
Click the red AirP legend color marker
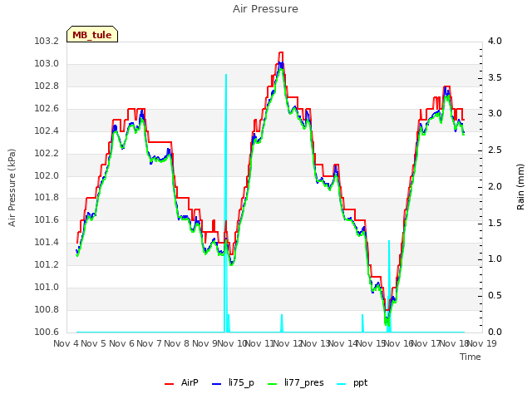click(x=169, y=384)
